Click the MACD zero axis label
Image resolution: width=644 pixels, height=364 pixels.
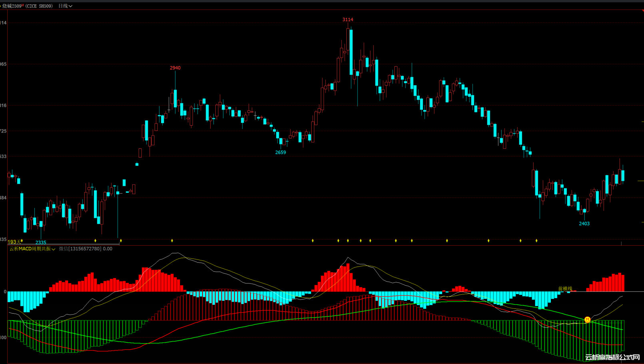click(5, 292)
